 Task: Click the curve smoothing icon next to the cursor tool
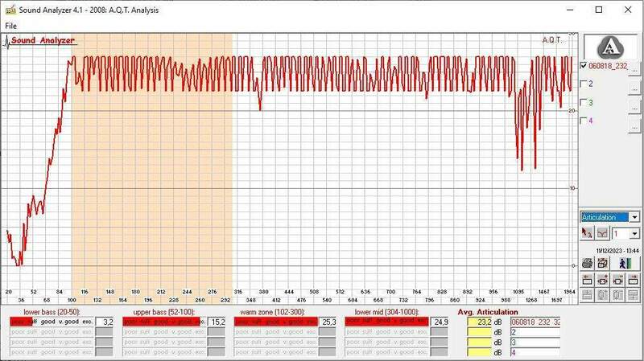[601, 233]
